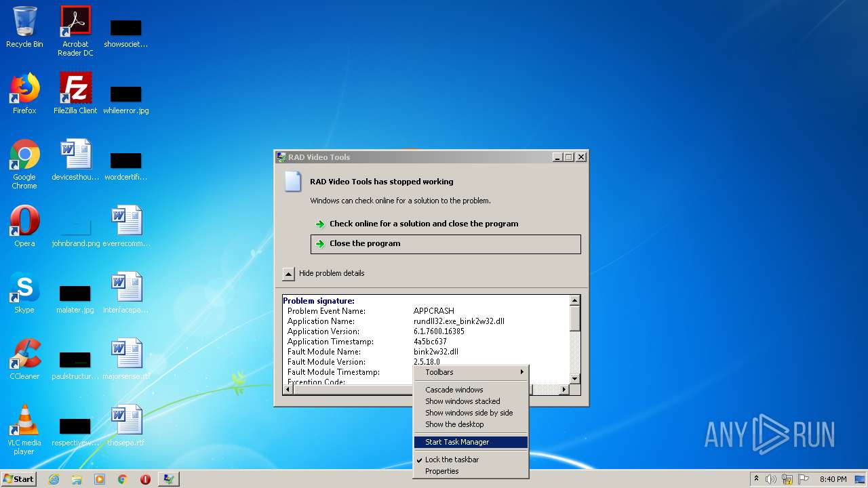Click Check online for a solution
This screenshot has width=868, height=488.
point(446,224)
